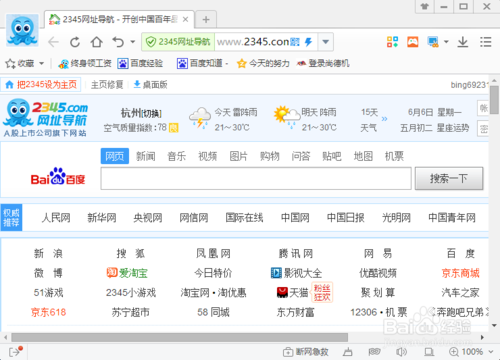Click the 100% zoom magnifier icon

pyautogui.click(x=454, y=352)
